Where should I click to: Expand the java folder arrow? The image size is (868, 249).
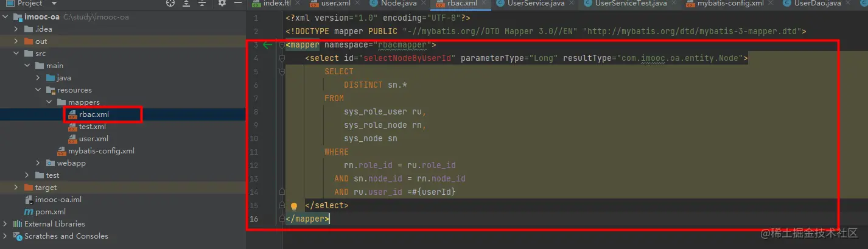tap(38, 78)
